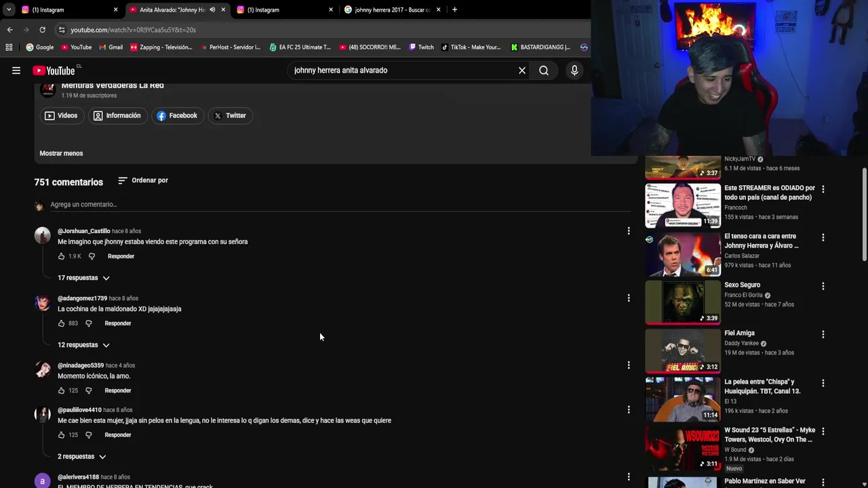Collapse description with Mostrar menos
This screenshot has height=488, width=868.
[x=61, y=153]
